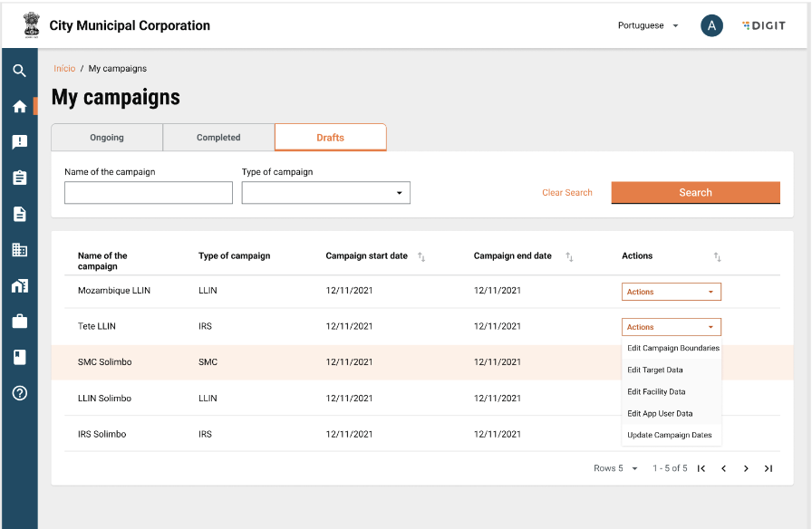
Task: Open the help question mark icon in the sidebar
Action: (19, 393)
